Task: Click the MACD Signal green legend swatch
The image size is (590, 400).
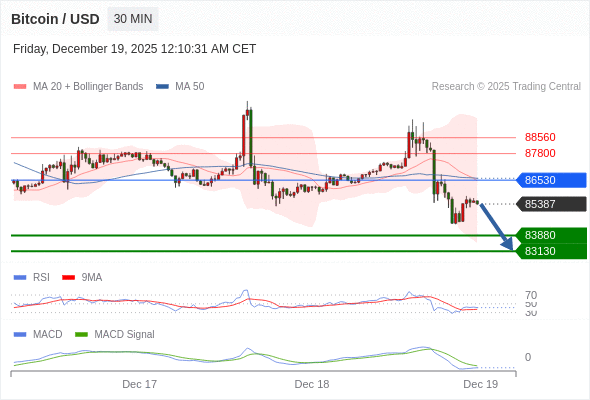Action: pos(81,335)
